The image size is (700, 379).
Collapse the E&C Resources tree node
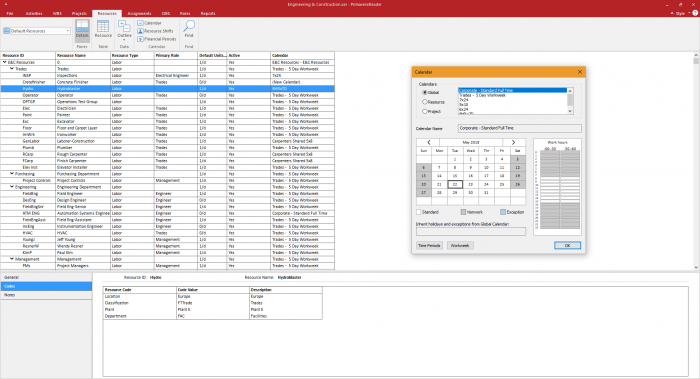[x=5, y=62]
